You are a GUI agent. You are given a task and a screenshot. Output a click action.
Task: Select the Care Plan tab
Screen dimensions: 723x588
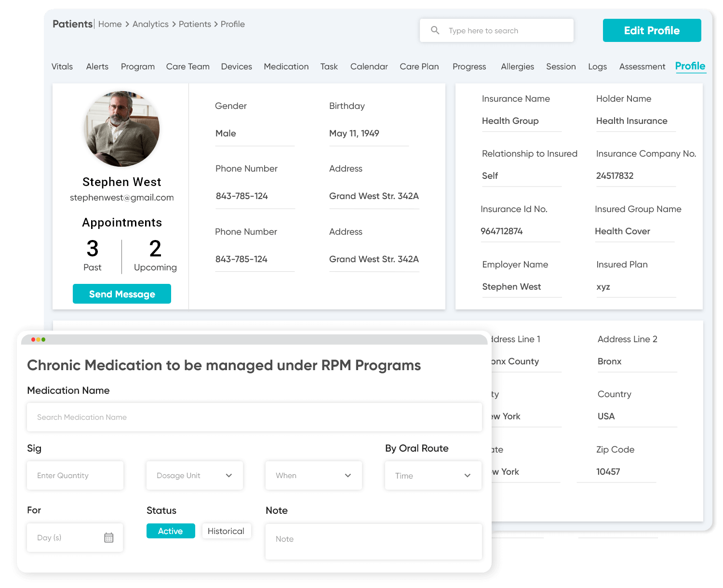coord(419,67)
